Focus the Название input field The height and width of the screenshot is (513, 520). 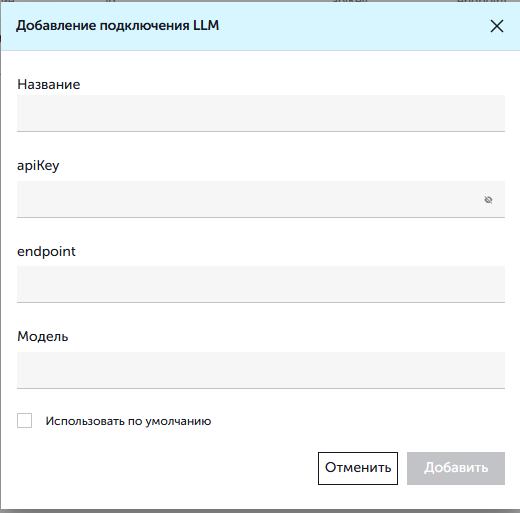pyautogui.click(x=261, y=113)
